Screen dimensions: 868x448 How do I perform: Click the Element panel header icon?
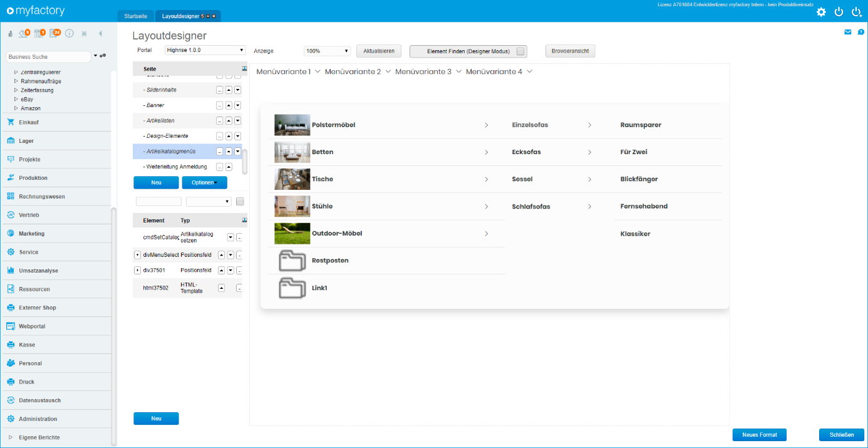[244, 221]
